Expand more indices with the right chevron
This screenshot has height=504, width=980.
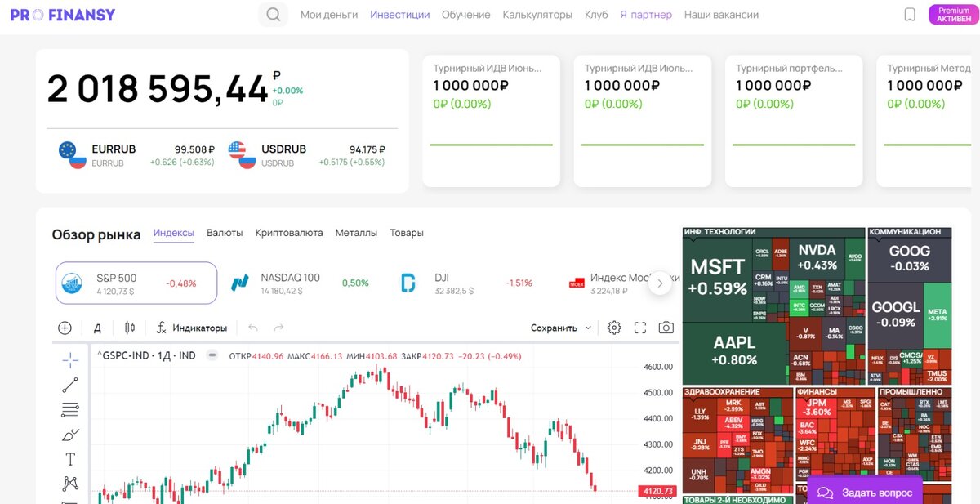(x=661, y=282)
